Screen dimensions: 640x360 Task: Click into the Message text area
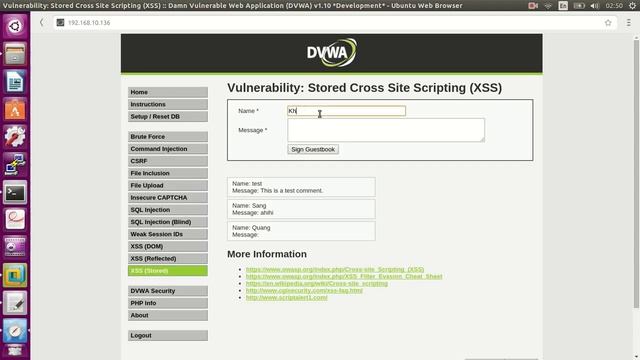pyautogui.click(x=386, y=130)
